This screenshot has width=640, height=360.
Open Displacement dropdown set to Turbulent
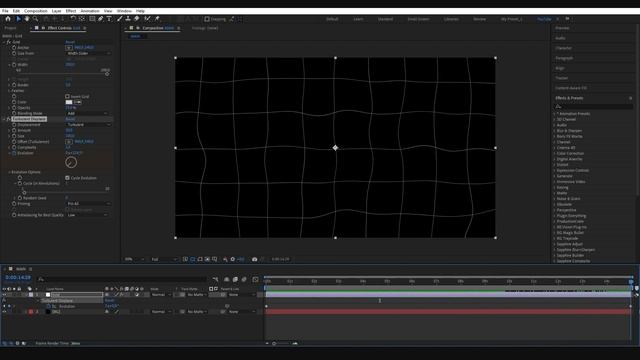(88, 124)
